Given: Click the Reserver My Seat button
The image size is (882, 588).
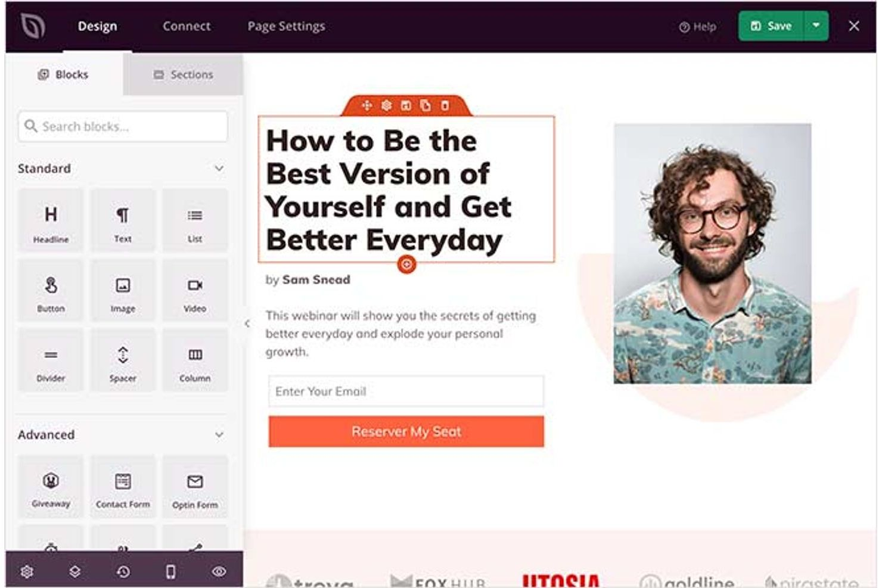Looking at the screenshot, I should tap(406, 431).
